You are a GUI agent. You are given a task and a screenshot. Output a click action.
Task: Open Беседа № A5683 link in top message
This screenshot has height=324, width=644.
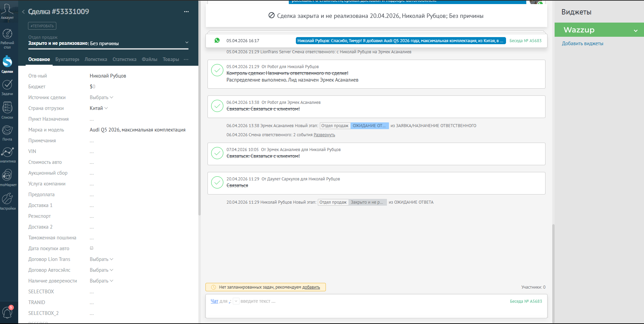point(525,41)
